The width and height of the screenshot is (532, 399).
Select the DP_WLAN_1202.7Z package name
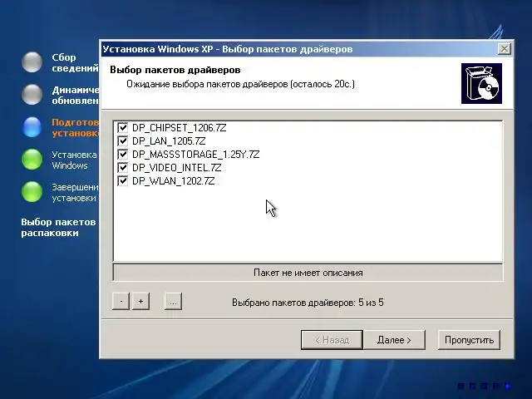[x=174, y=181]
